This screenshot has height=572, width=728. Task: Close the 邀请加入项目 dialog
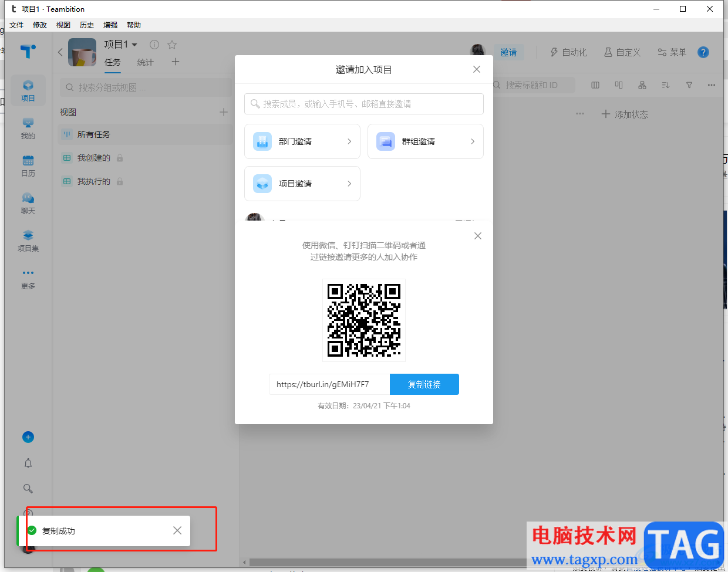(x=477, y=69)
